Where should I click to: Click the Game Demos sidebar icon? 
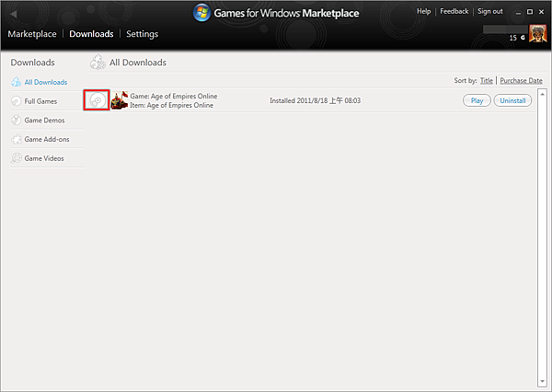click(17, 121)
